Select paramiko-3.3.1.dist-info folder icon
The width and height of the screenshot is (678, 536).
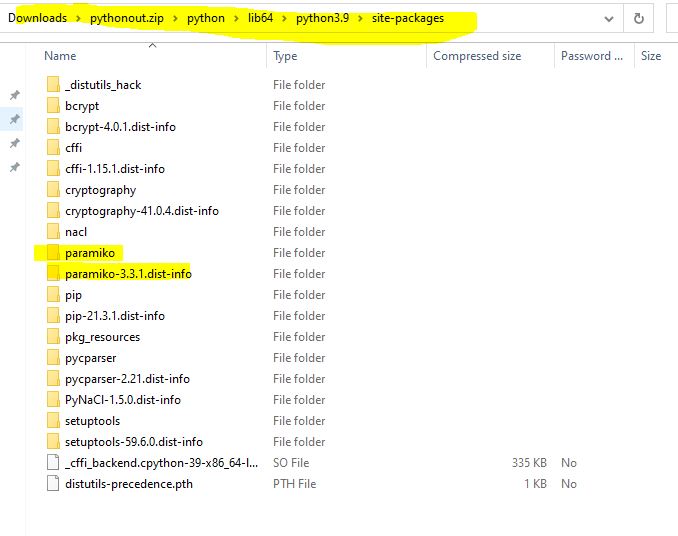pyautogui.click(x=53, y=274)
